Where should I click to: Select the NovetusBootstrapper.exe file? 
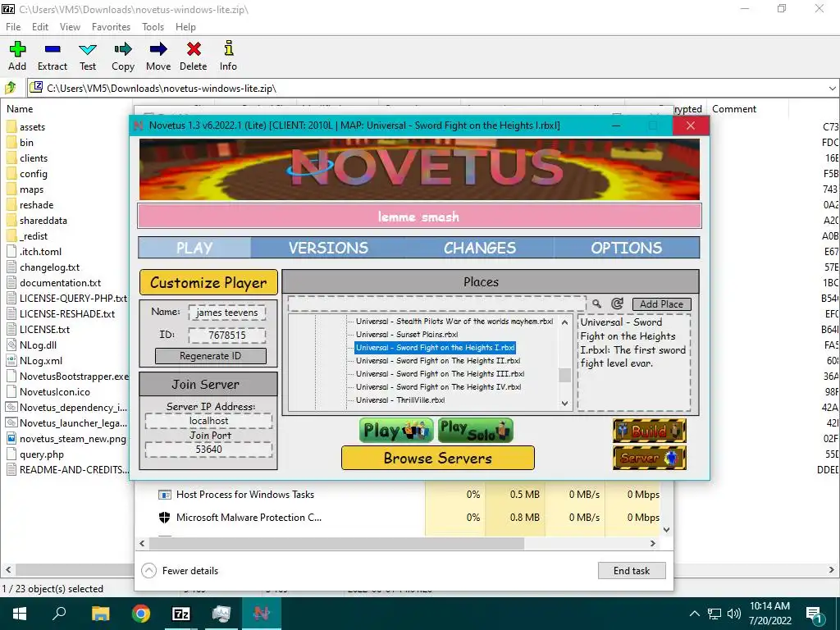pos(67,376)
